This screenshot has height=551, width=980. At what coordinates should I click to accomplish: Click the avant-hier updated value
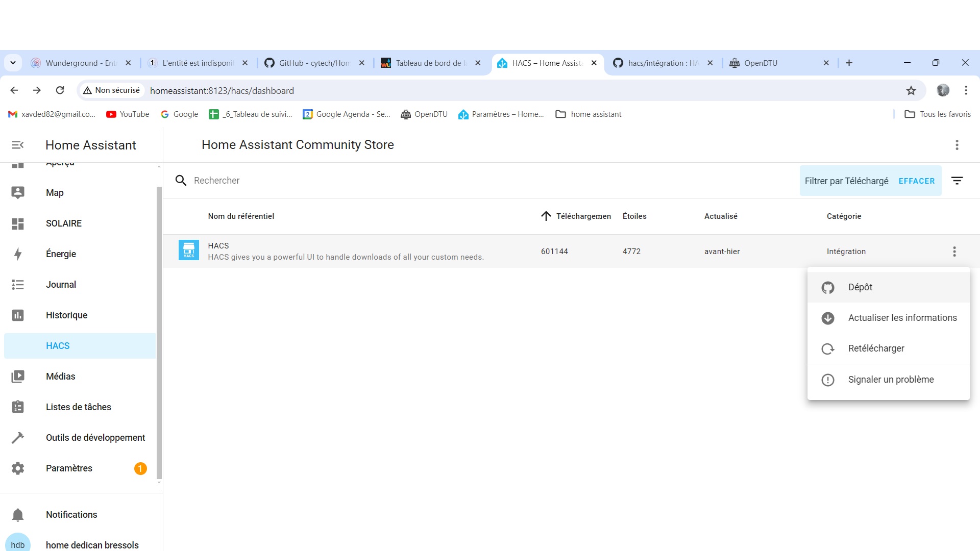coord(722,252)
